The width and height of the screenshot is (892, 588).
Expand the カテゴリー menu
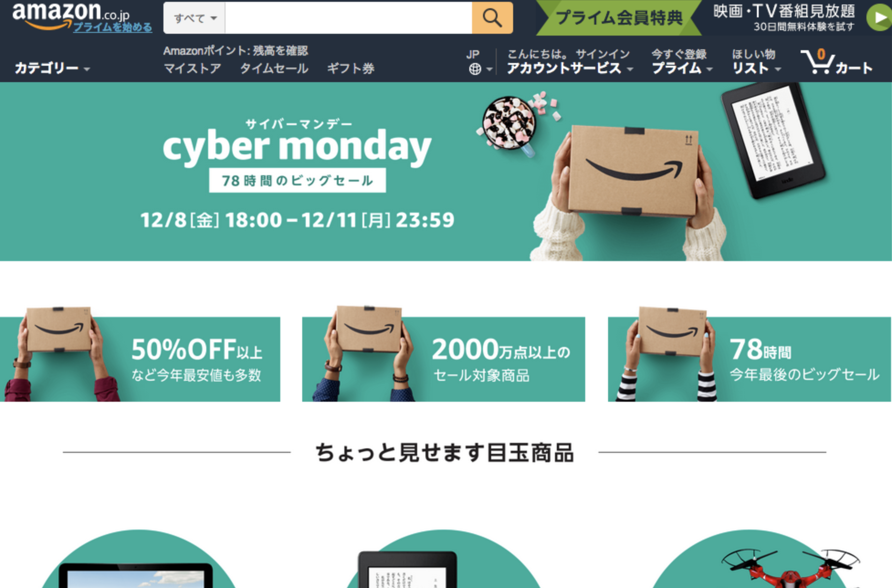tap(52, 68)
